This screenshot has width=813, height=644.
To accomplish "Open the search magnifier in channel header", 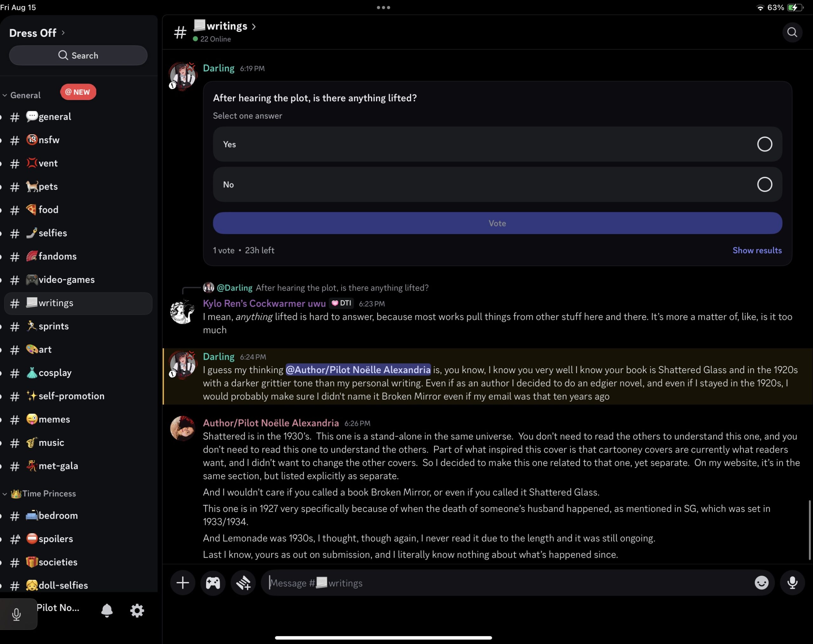I will coord(792,33).
